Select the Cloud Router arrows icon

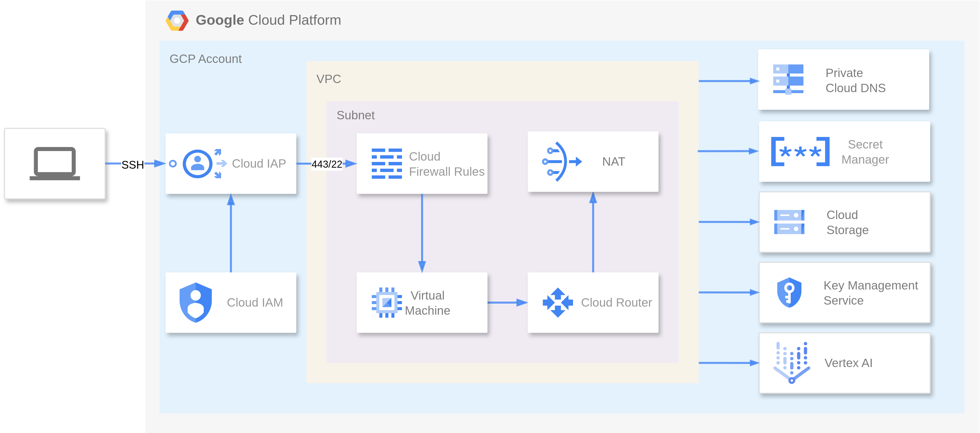[558, 302]
